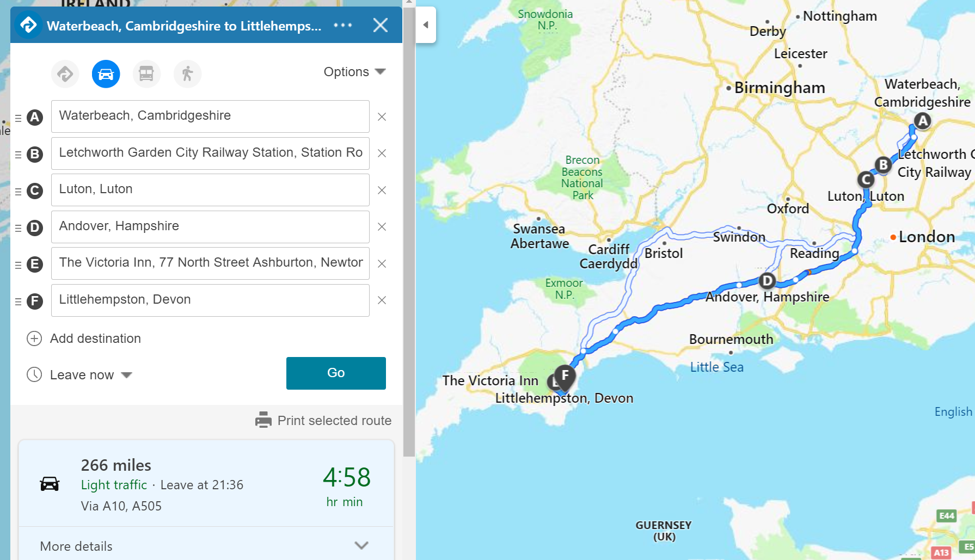
Task: Expand the Options dropdown
Action: click(x=354, y=72)
